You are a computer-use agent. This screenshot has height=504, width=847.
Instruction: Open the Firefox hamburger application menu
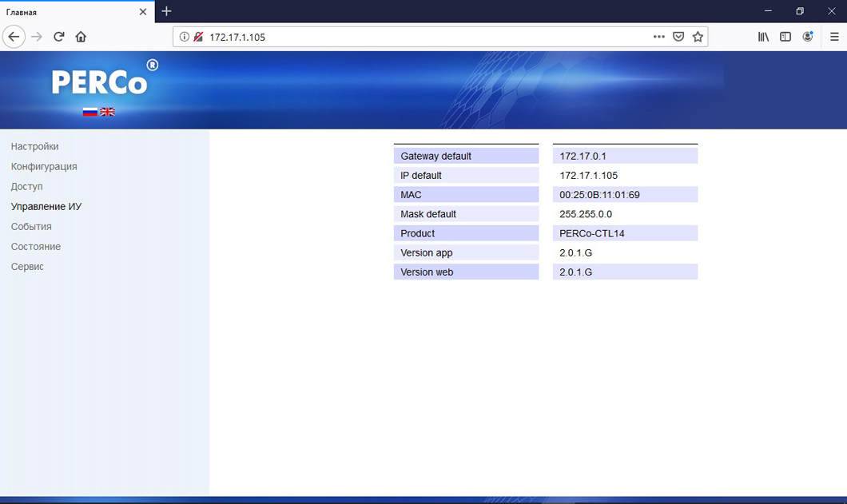(x=834, y=37)
